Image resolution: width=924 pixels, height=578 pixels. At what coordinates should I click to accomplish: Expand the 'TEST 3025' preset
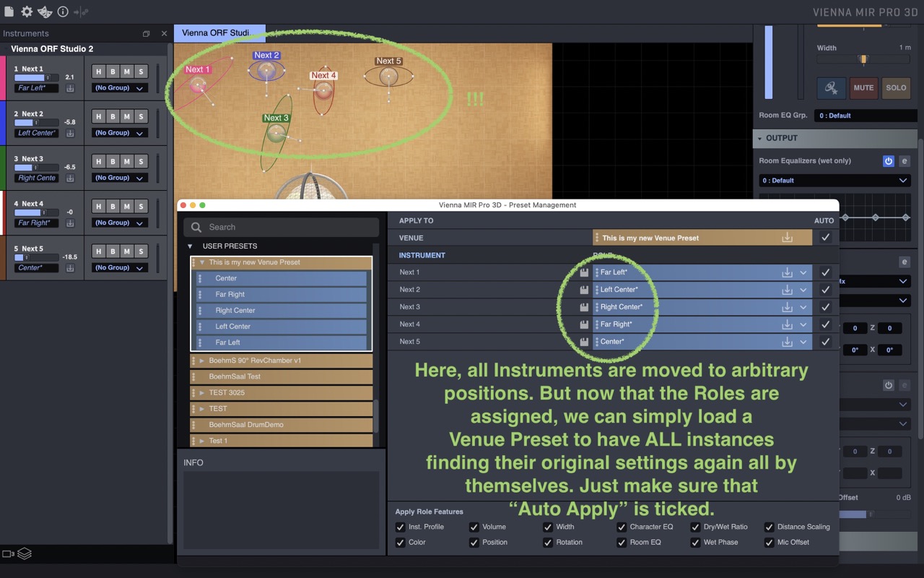[x=202, y=392]
